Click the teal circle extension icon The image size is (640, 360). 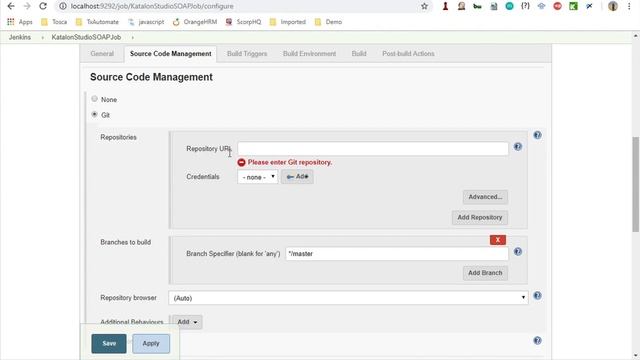point(509,6)
